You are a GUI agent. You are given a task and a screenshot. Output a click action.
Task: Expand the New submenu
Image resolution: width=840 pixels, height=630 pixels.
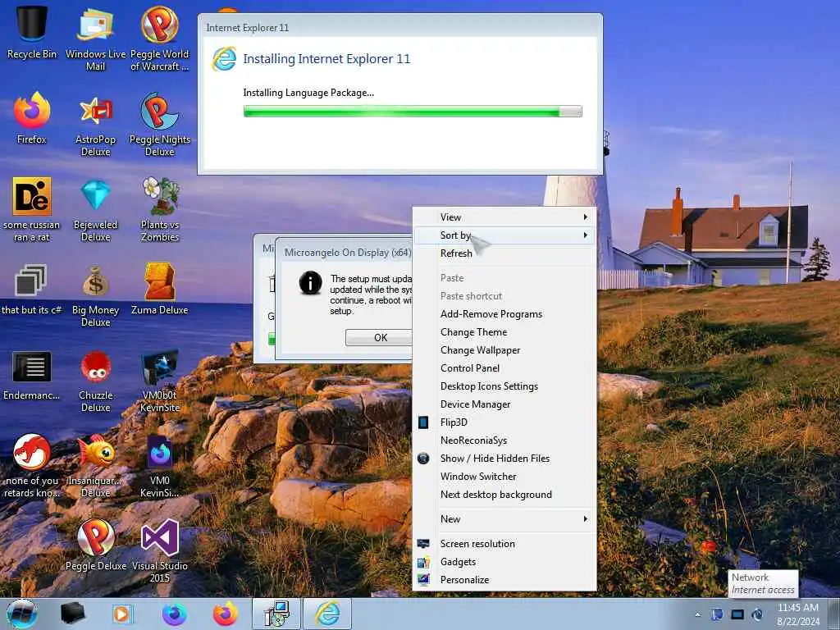504,519
